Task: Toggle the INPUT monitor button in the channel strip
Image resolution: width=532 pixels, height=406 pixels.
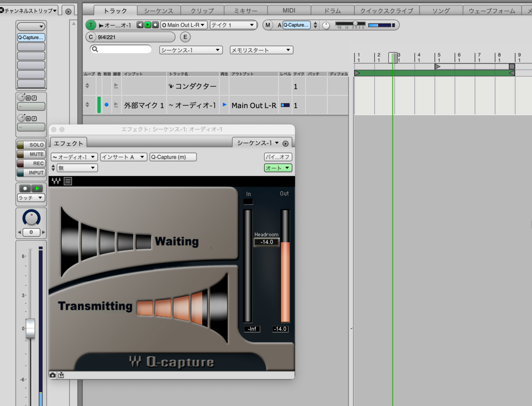Action: (x=31, y=173)
